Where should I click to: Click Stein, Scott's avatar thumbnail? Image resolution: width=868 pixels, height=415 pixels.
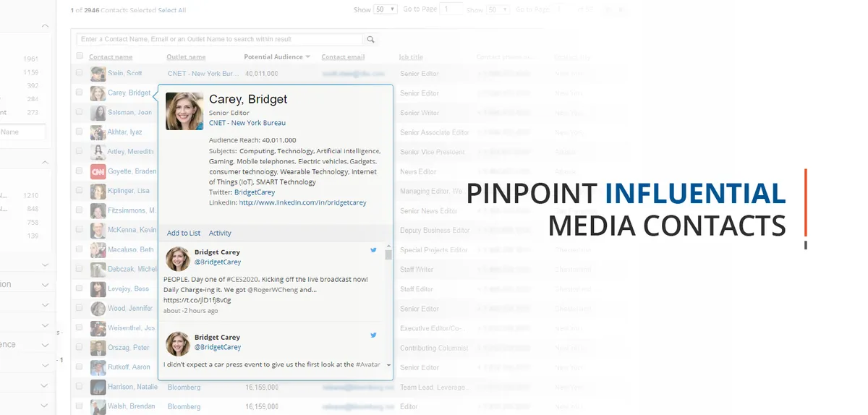98,74
